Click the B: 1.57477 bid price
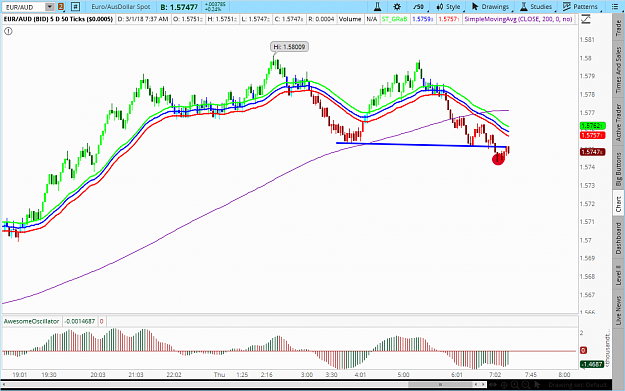 coord(179,7)
